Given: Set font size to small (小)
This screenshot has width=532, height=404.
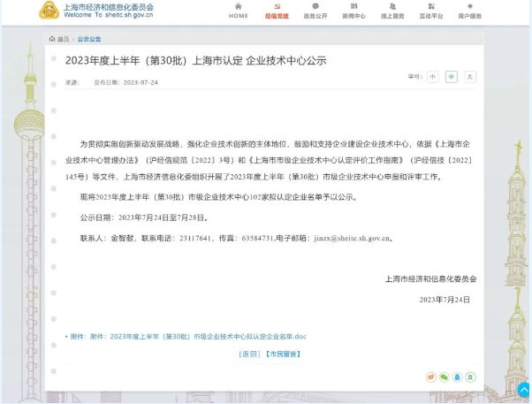Looking at the screenshot, I should tap(432, 77).
